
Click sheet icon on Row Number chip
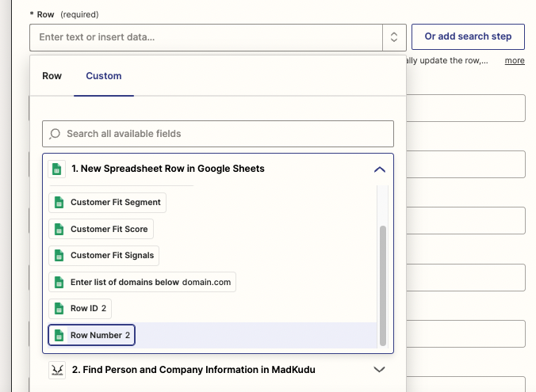click(59, 335)
